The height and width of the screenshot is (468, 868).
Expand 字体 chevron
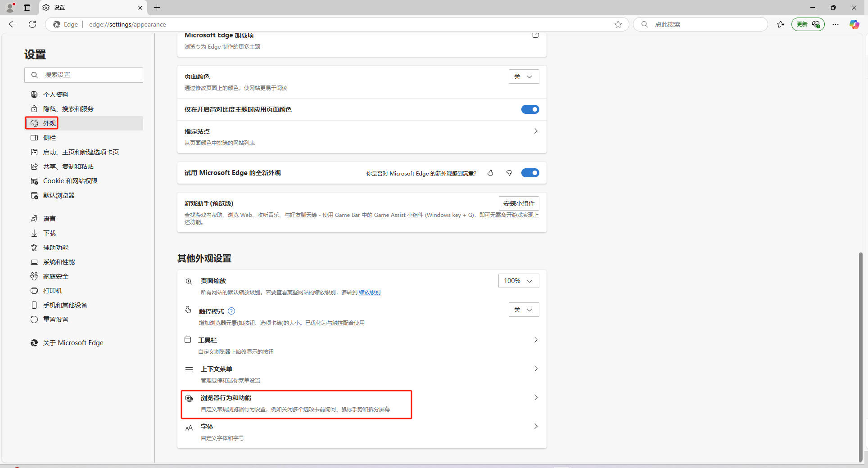click(536, 426)
